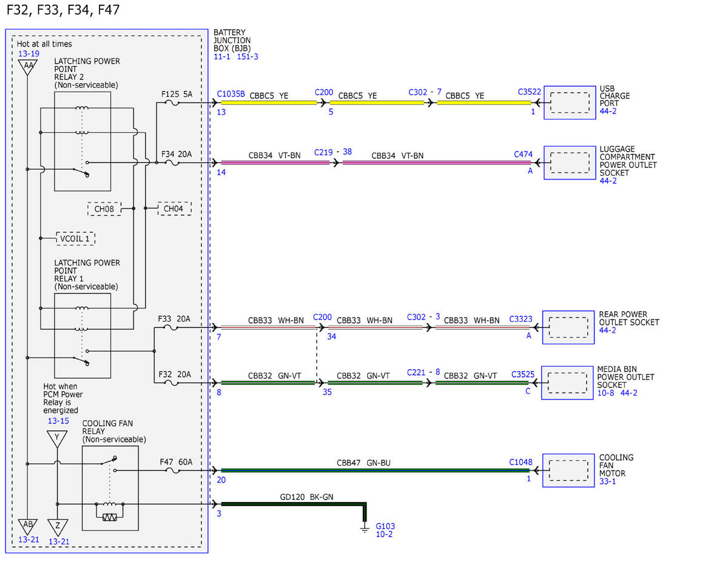
Task: Click the USB Charge Port component box
Action: point(570,102)
